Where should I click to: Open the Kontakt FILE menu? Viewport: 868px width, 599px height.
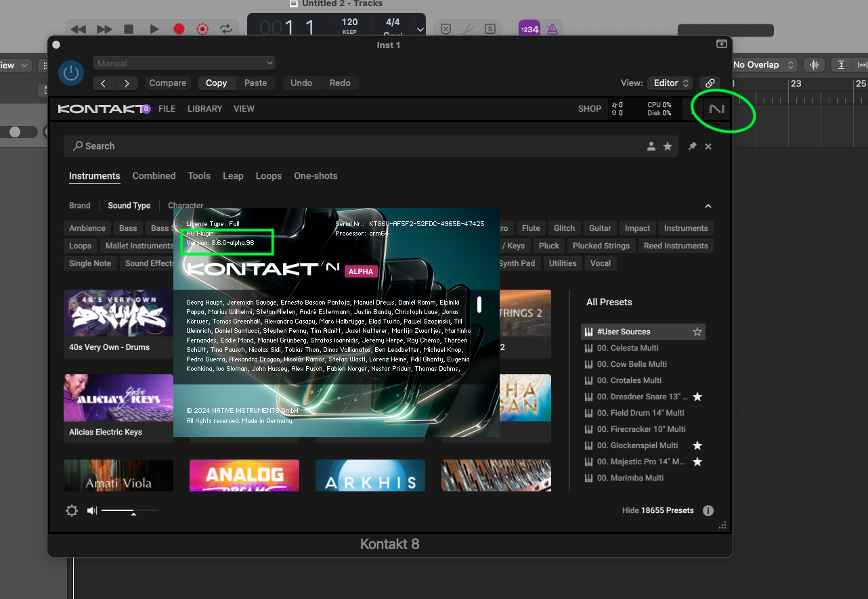click(x=167, y=109)
